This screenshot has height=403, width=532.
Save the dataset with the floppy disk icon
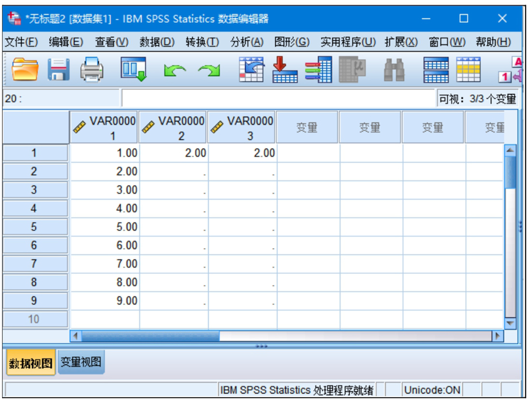point(58,70)
